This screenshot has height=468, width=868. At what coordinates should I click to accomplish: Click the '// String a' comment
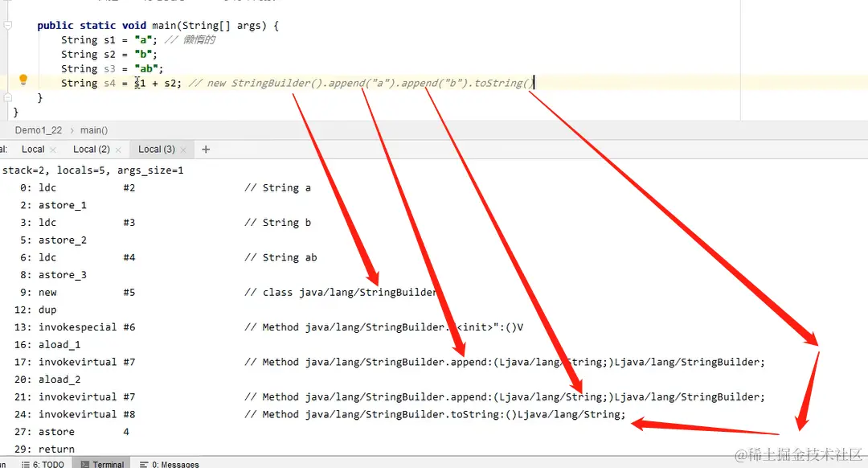click(x=277, y=187)
